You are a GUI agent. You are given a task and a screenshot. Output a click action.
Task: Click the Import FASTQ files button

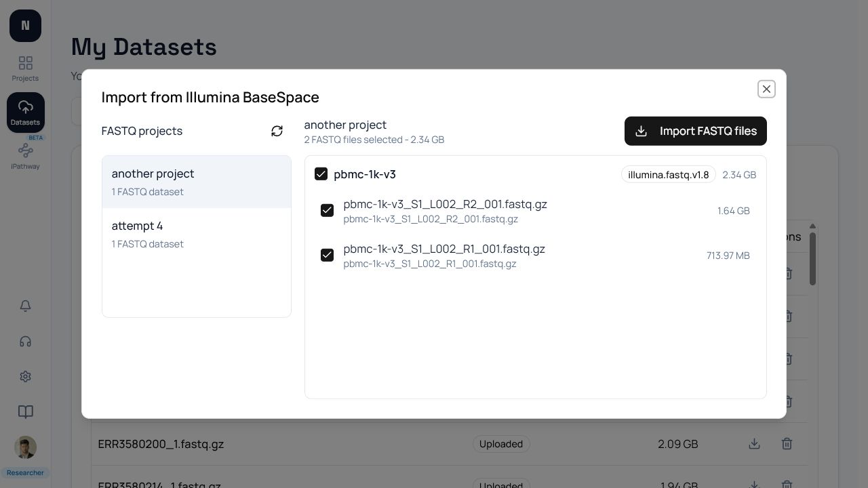[x=696, y=131]
